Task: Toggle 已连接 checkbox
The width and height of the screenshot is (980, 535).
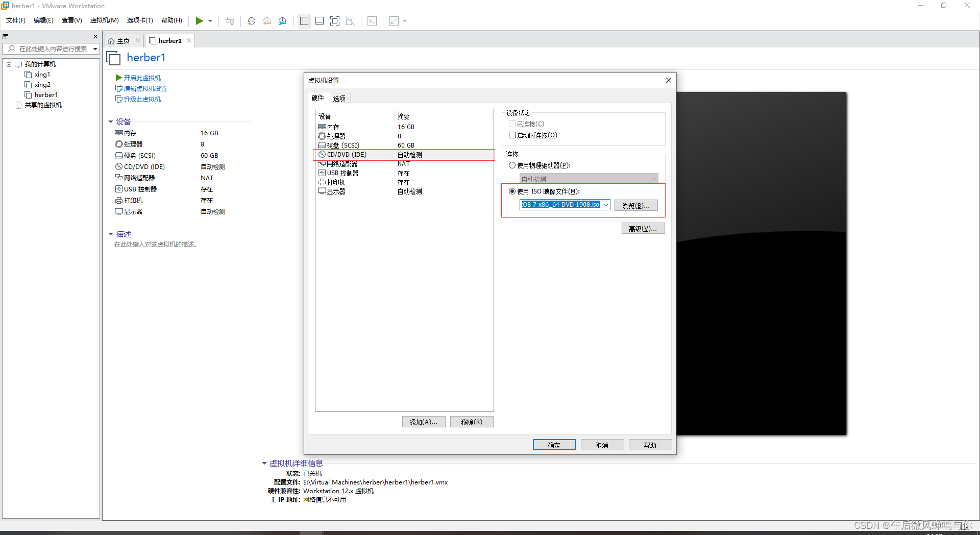Action: point(512,124)
